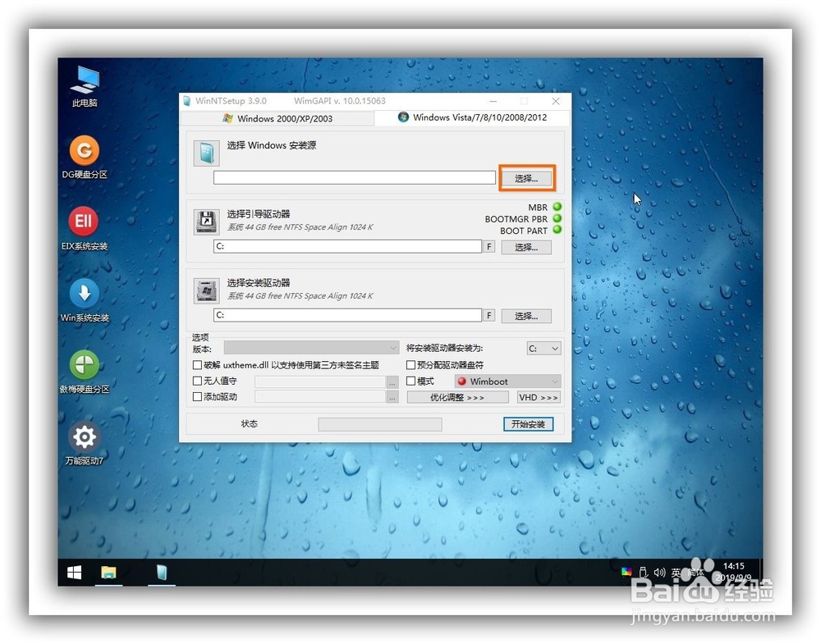821x644 pixels.
Task: Click the taskbar clock 14:15
Action: tap(733, 566)
